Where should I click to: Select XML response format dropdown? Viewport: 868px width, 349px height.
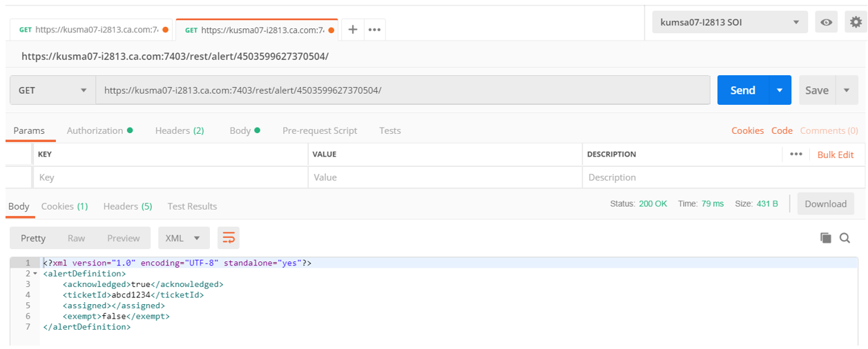pyautogui.click(x=182, y=238)
